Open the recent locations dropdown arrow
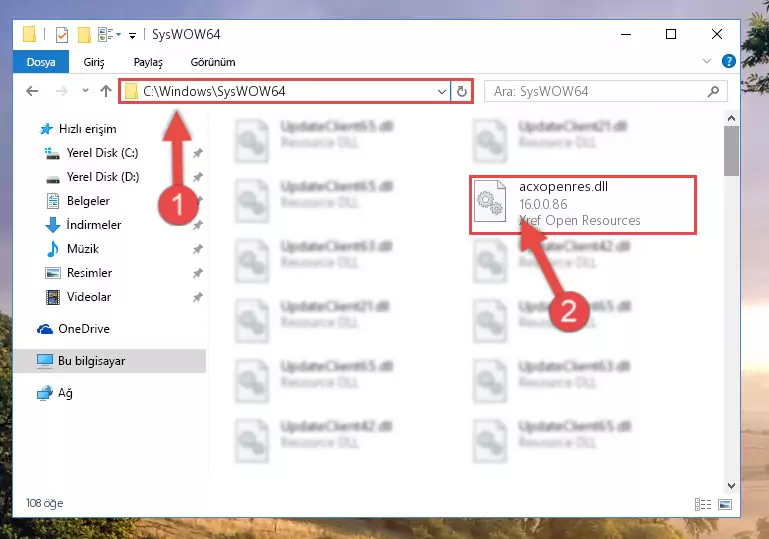The image size is (769, 539). tap(85, 91)
